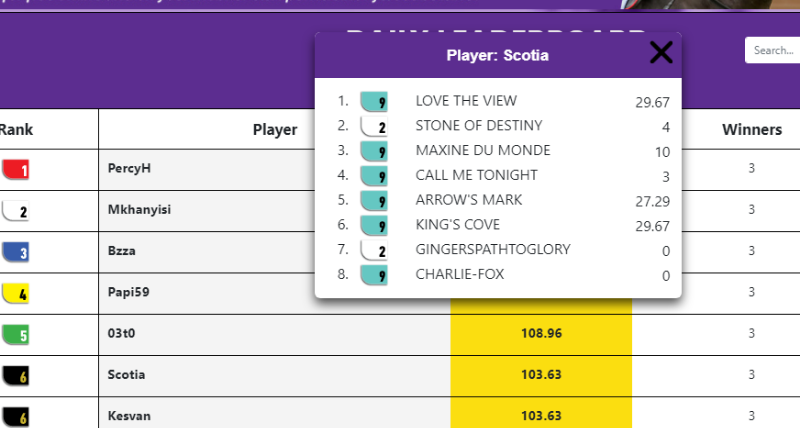
Task: Click Scotia's black rank 6 saddle cloth icon
Action: 16,375
